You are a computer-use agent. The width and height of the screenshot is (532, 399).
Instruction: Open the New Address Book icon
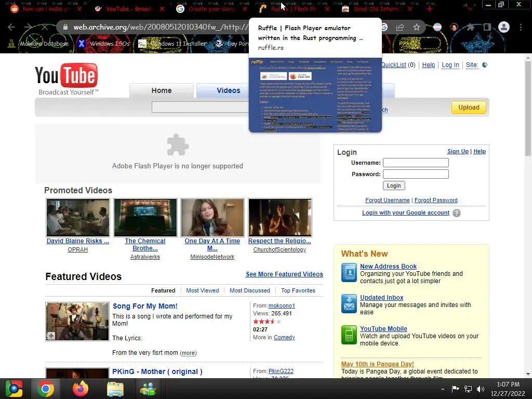tap(349, 273)
